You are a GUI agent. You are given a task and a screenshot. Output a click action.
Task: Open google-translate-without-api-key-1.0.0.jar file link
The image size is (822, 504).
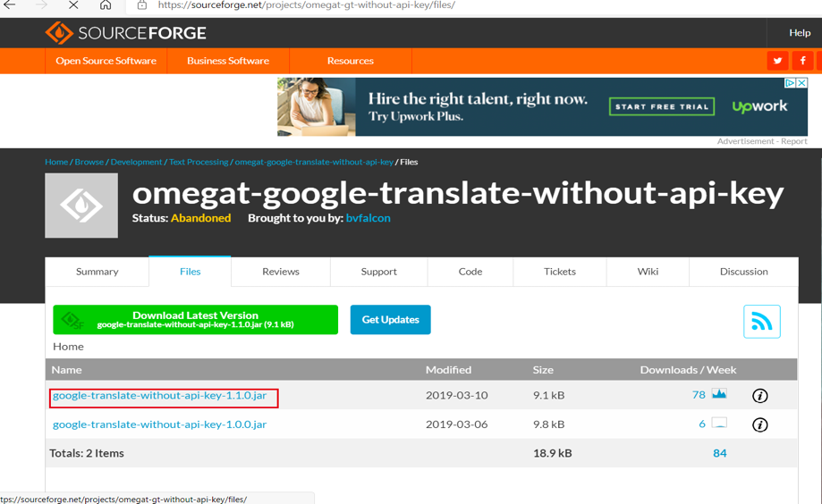coord(159,424)
